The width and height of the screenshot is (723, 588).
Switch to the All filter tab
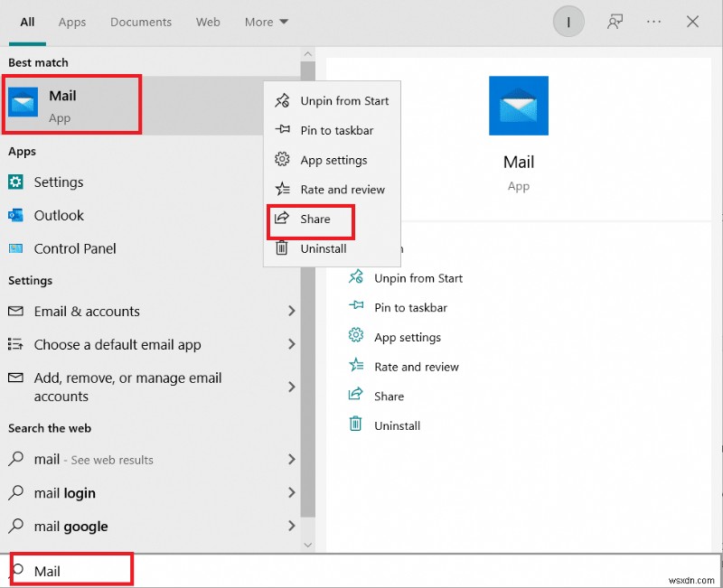(27, 22)
